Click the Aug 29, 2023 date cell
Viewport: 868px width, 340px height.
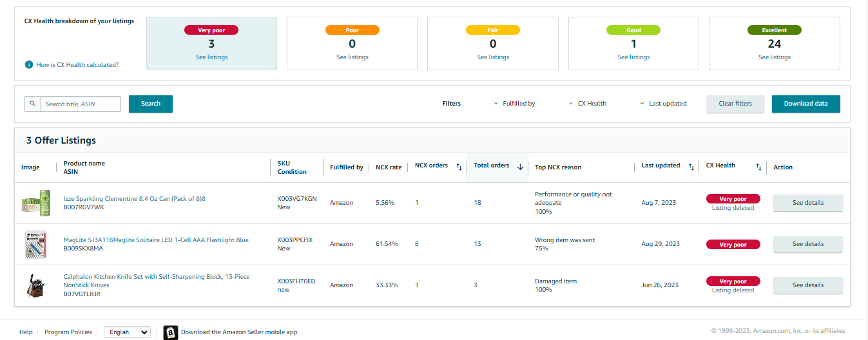pos(661,244)
